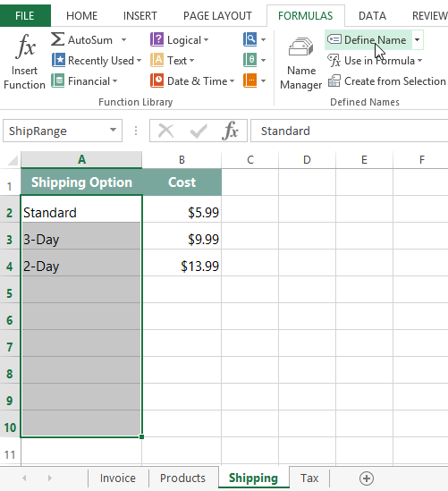Switch to the DATA tab
The image size is (448, 491).
372,16
